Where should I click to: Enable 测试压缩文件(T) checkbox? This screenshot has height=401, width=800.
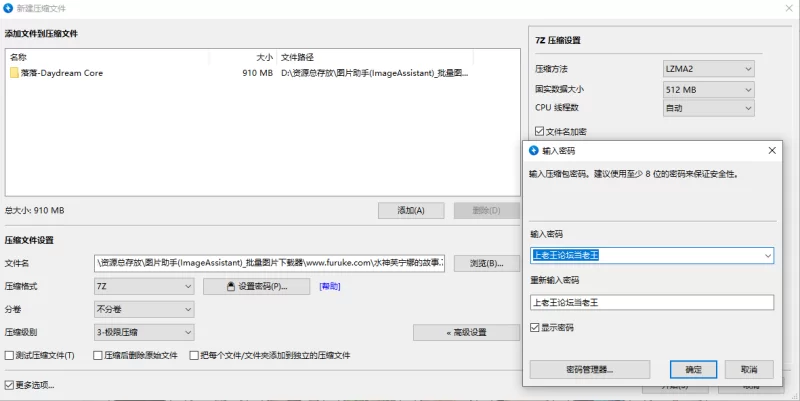tap(10, 355)
